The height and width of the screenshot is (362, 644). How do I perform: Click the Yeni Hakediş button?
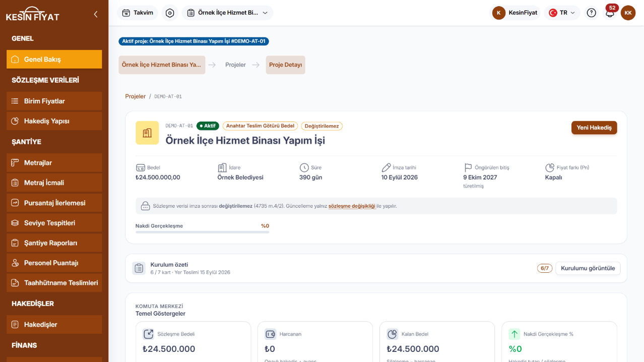[x=594, y=128]
